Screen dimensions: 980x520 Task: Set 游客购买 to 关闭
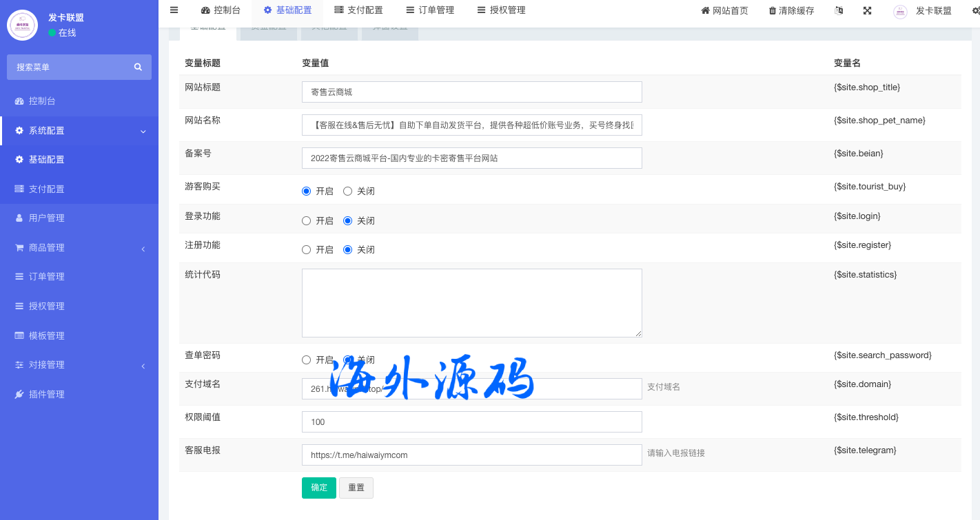click(x=348, y=191)
